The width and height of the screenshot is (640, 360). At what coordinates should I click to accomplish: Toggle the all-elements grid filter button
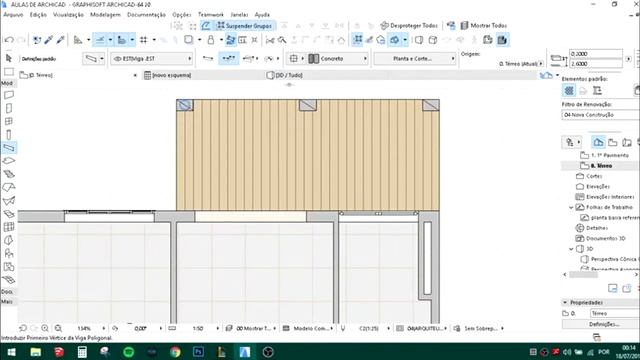click(569, 90)
